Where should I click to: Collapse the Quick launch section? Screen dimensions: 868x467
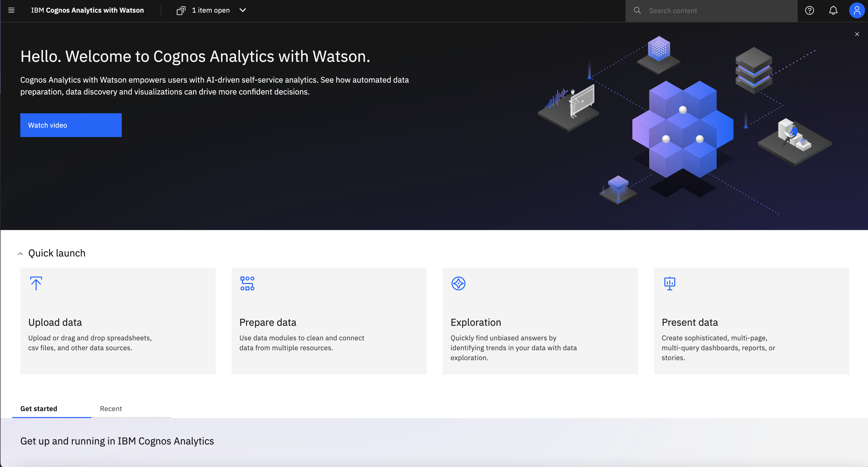[x=20, y=254]
